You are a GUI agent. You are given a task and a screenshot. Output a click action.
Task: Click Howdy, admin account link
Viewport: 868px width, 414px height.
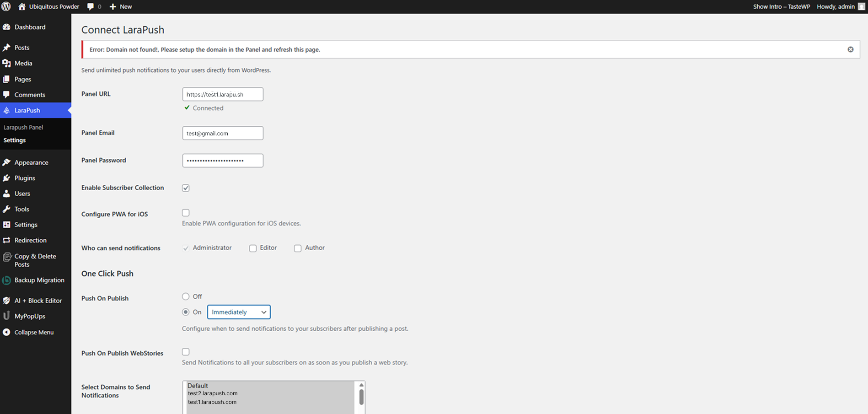836,6
